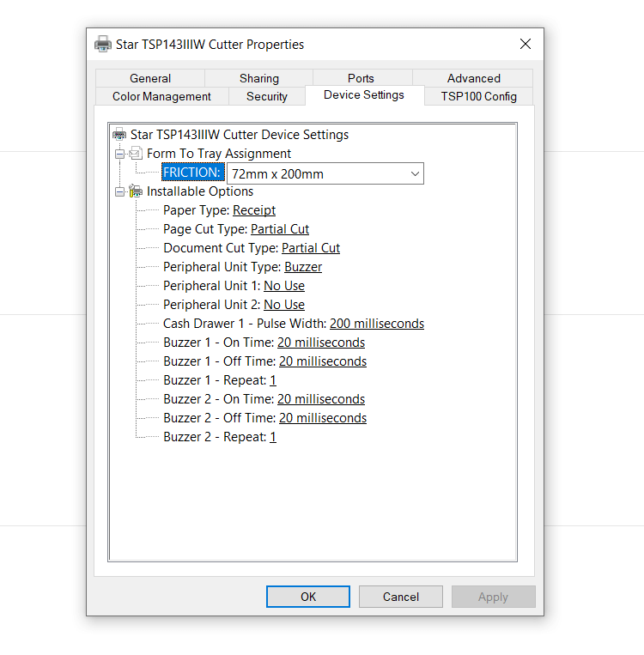Click the printer icon in the title bar
This screenshot has height=655, width=644.
[x=103, y=45]
